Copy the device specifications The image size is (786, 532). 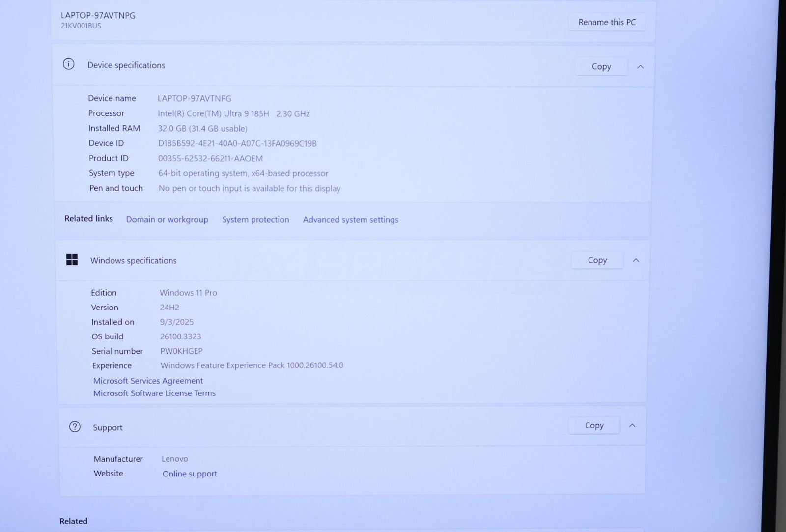tap(601, 67)
